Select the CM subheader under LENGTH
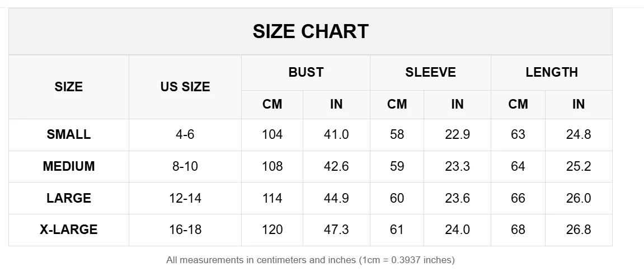This screenshot has height=276, width=644. pos(518,104)
